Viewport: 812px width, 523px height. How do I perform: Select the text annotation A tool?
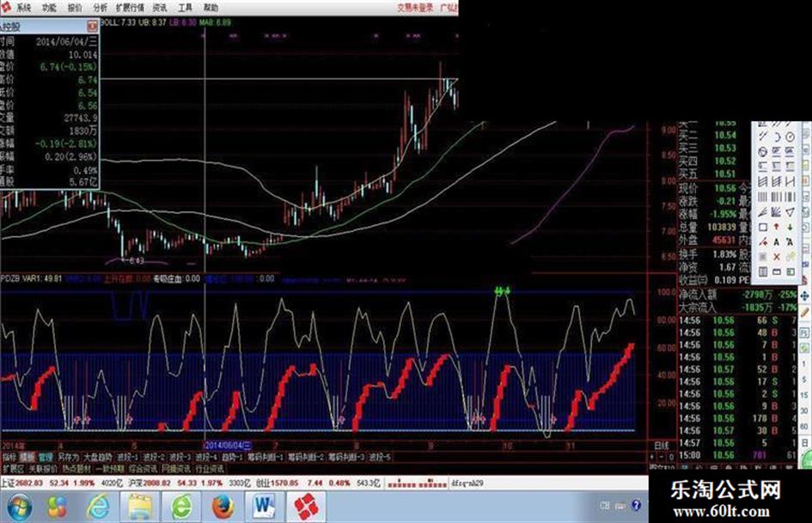click(776, 242)
